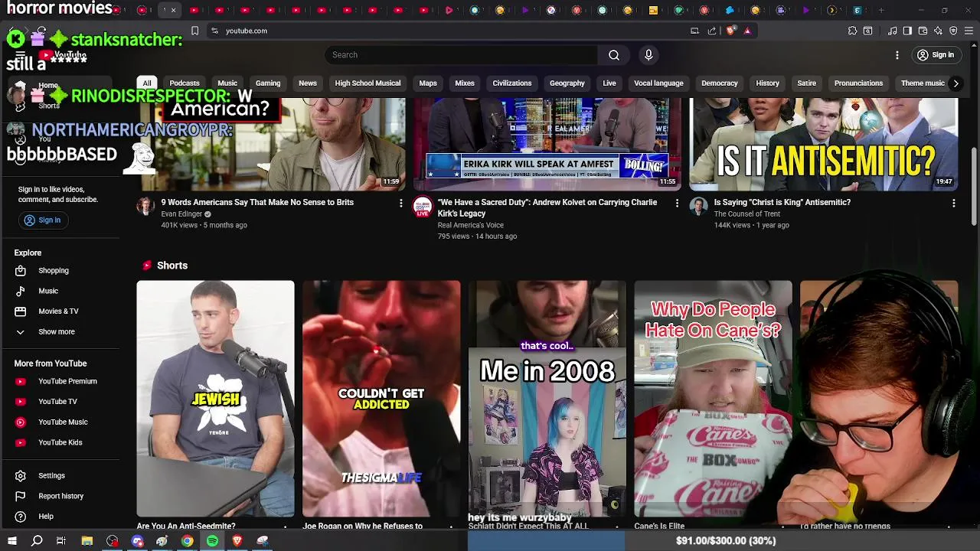The height and width of the screenshot is (551, 980).
Task: Open Google Chrome from taskbar
Action: pyautogui.click(x=187, y=541)
